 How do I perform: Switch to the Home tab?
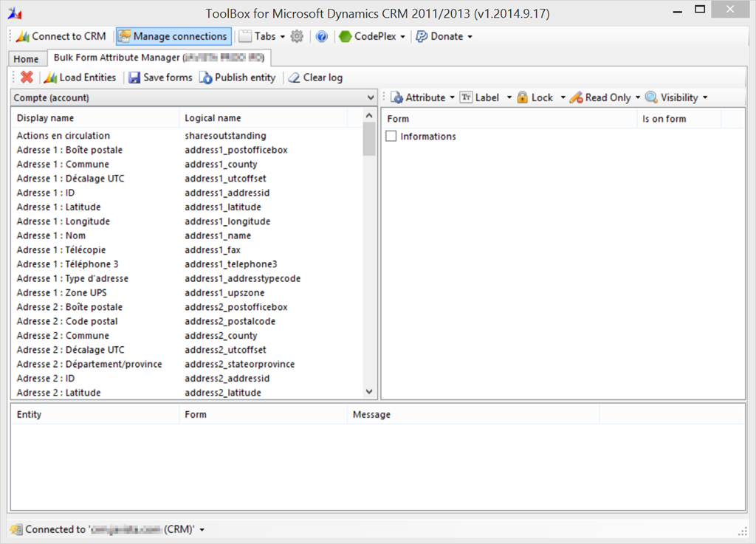pyautogui.click(x=26, y=59)
